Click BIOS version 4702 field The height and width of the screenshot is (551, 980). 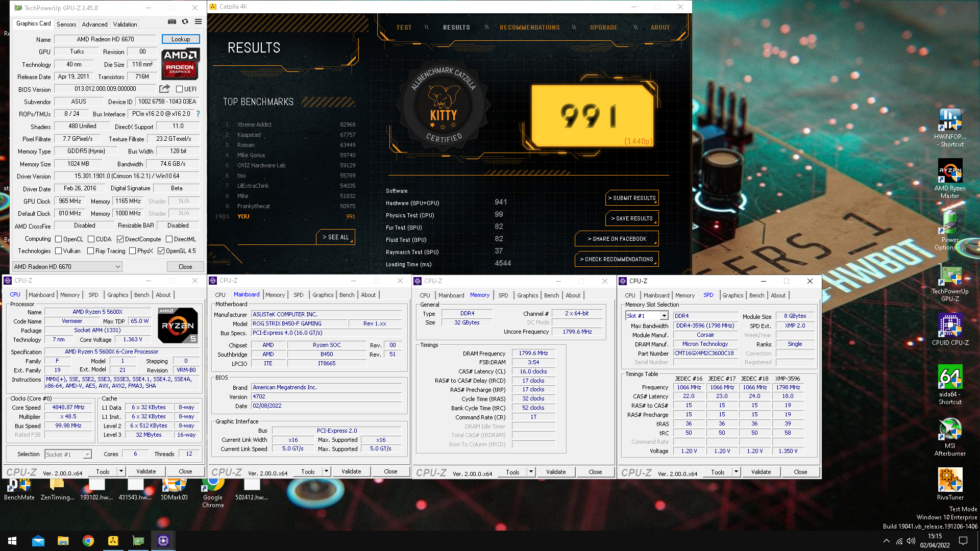[327, 396]
